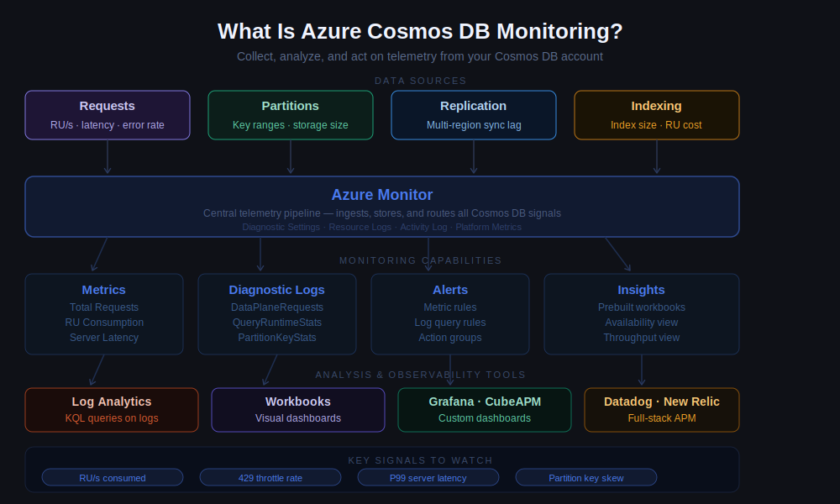Click the Log Analytics tool card
This screenshot has width=840, height=504.
[x=112, y=410]
